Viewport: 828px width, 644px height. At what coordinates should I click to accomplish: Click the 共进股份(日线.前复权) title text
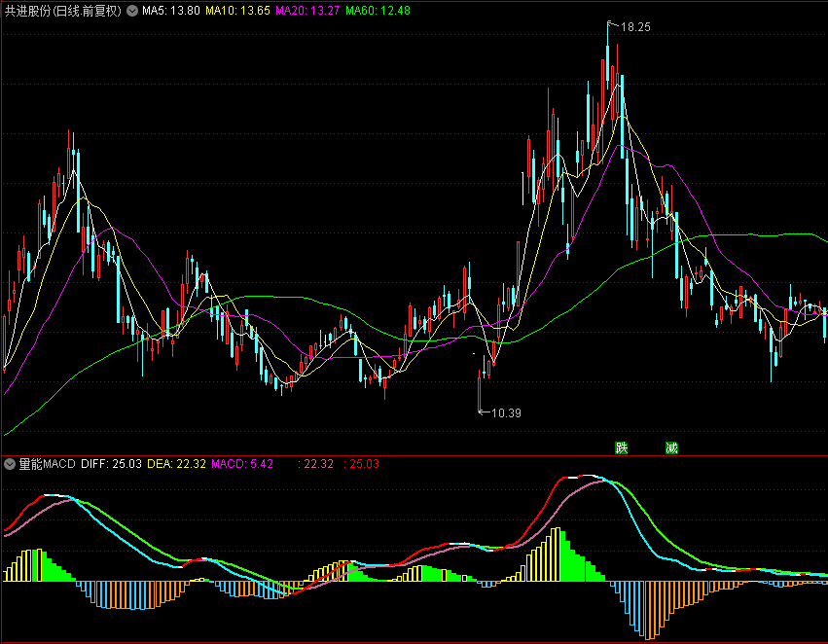[63, 11]
